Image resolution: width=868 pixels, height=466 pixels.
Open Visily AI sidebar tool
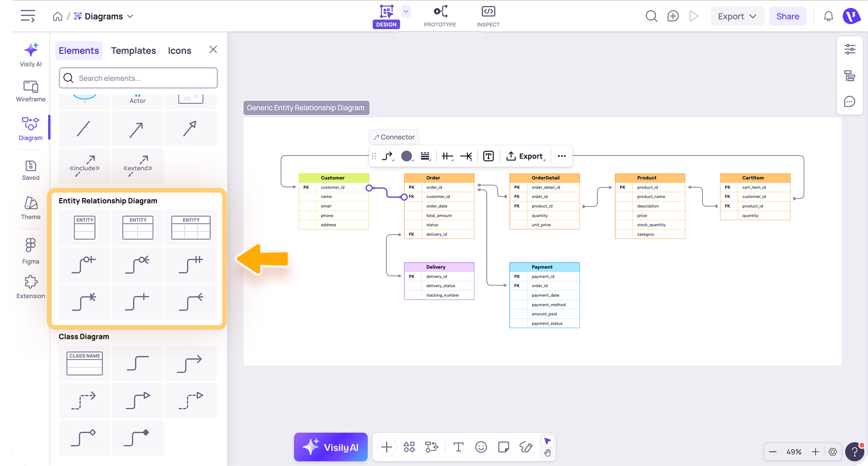31,55
